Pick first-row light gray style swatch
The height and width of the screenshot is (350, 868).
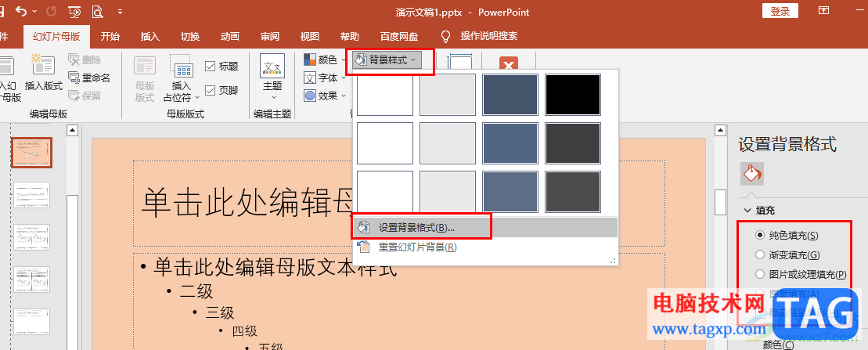447,95
